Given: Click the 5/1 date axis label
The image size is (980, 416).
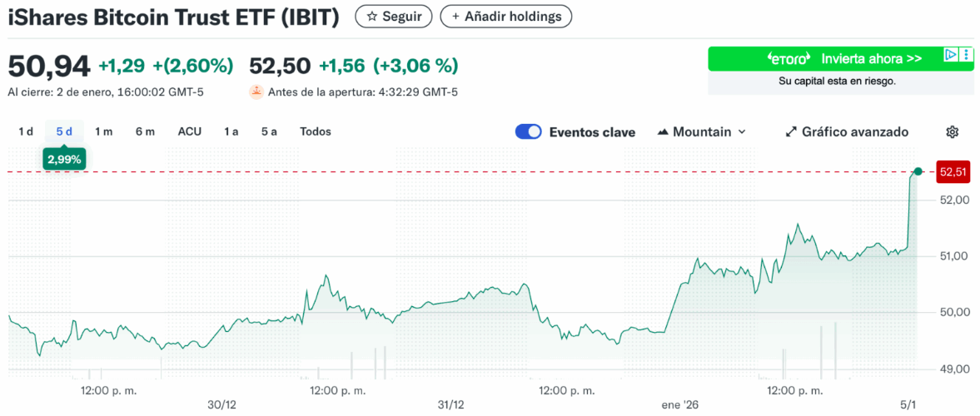Looking at the screenshot, I should [908, 404].
